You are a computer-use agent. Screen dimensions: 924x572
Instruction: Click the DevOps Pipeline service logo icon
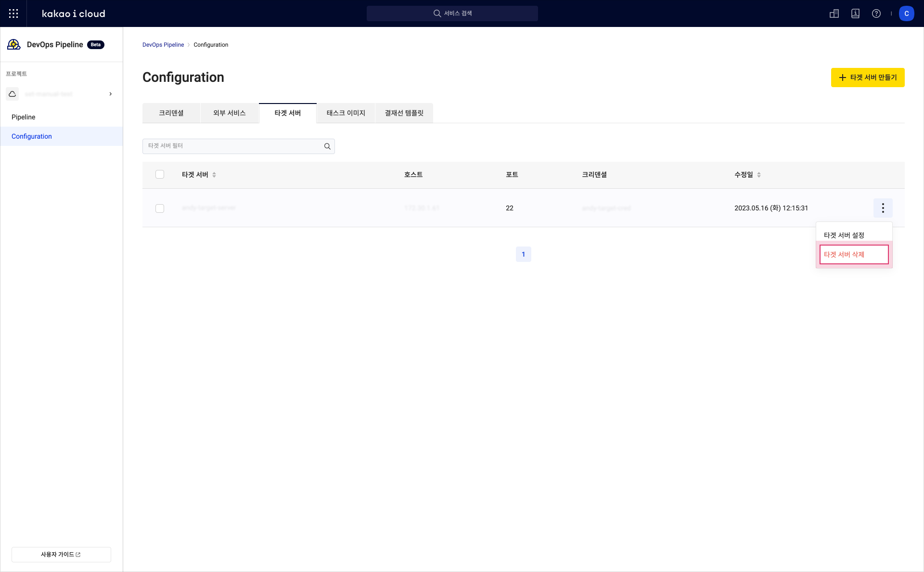pyautogui.click(x=14, y=45)
